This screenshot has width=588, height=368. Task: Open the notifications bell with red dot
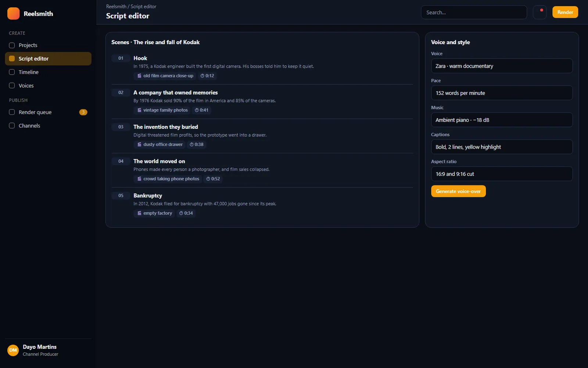(x=539, y=12)
